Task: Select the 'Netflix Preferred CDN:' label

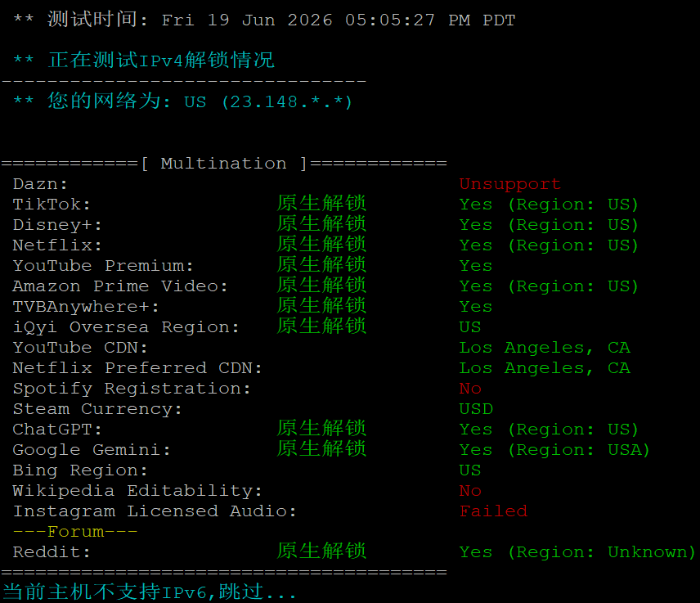Action: [x=137, y=368]
